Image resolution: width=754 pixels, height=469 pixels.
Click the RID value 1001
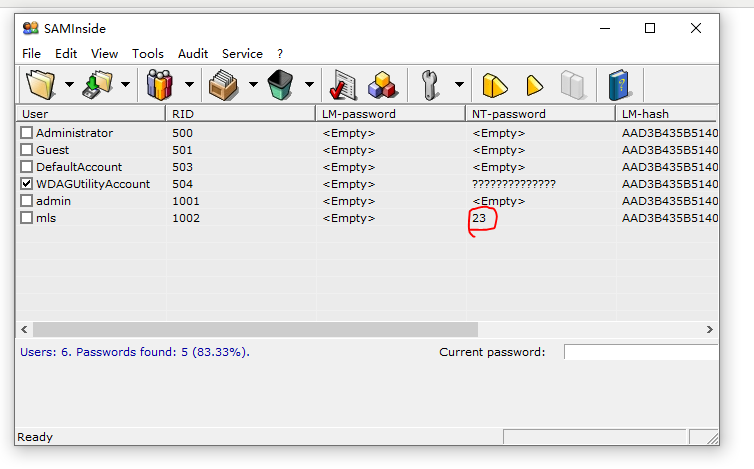(186, 201)
